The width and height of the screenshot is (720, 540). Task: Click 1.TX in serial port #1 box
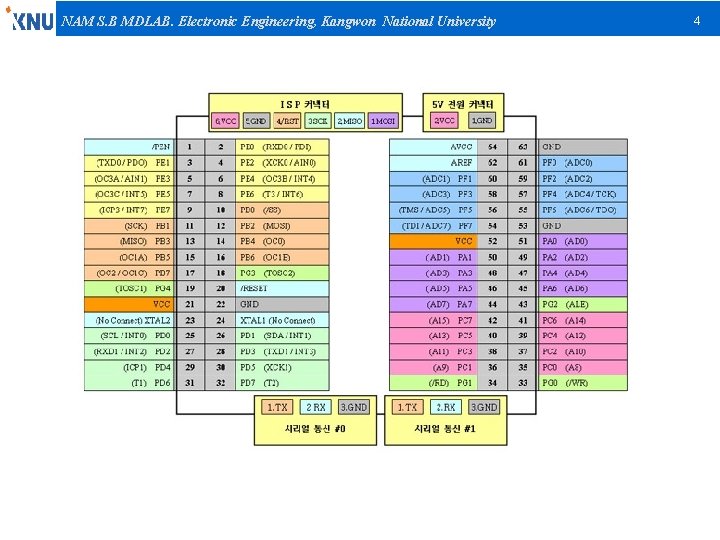tap(407, 407)
